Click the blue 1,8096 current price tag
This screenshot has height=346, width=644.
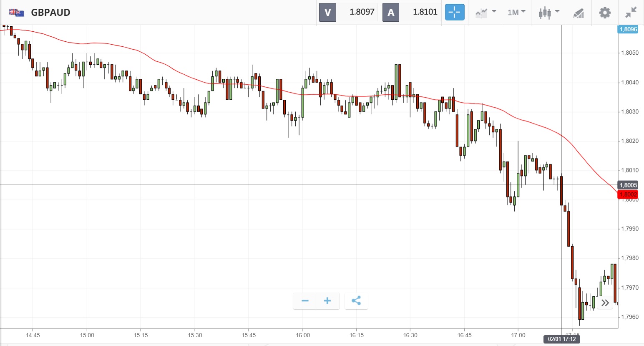pyautogui.click(x=628, y=29)
